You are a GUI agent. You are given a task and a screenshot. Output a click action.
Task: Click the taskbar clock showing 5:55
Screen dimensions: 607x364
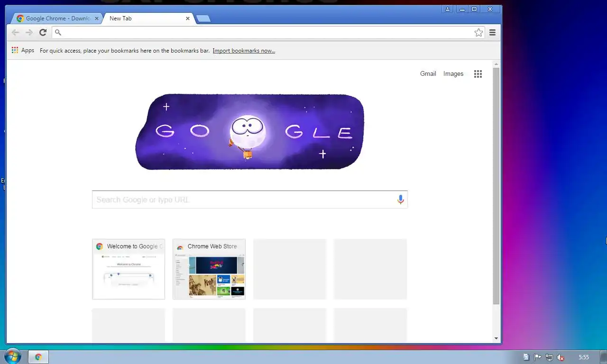pos(584,357)
